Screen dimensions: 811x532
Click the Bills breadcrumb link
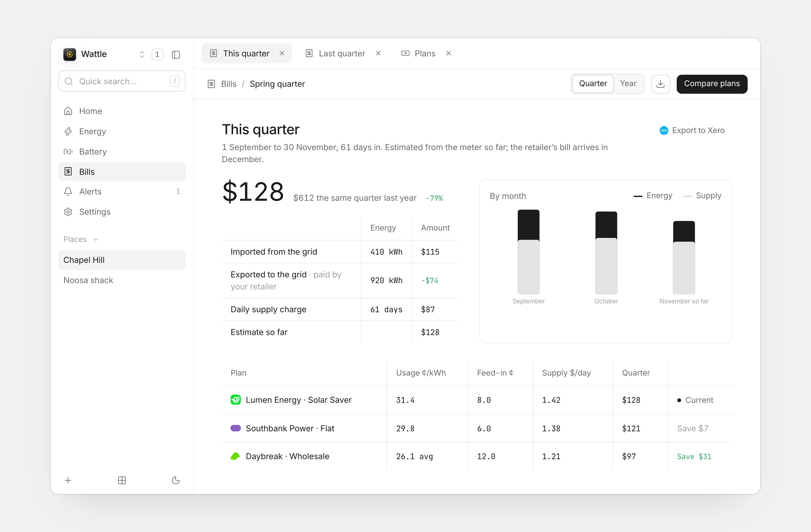point(229,84)
